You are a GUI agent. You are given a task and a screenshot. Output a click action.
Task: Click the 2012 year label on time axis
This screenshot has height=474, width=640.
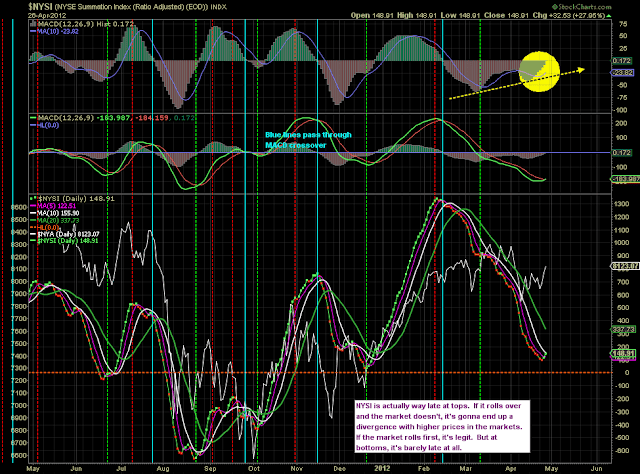[382, 468]
